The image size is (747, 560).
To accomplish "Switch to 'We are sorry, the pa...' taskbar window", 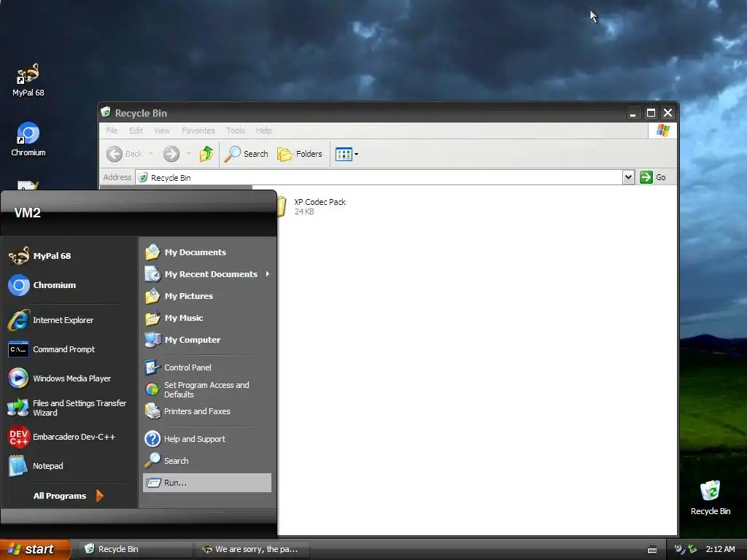I will [252, 549].
